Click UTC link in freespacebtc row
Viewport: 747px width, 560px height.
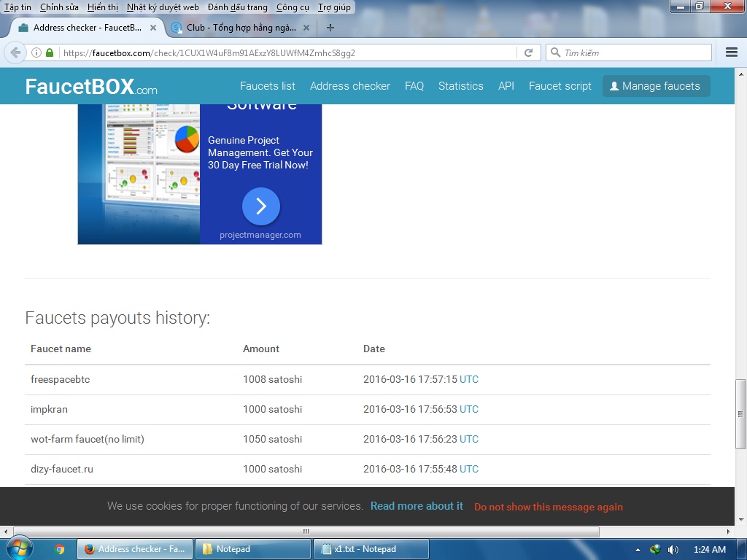469,379
